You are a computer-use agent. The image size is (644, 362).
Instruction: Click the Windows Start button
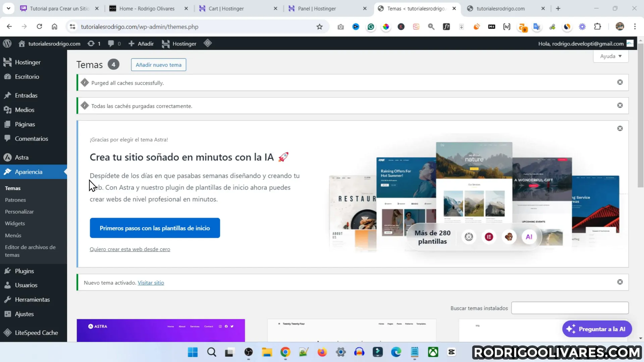(x=193, y=352)
